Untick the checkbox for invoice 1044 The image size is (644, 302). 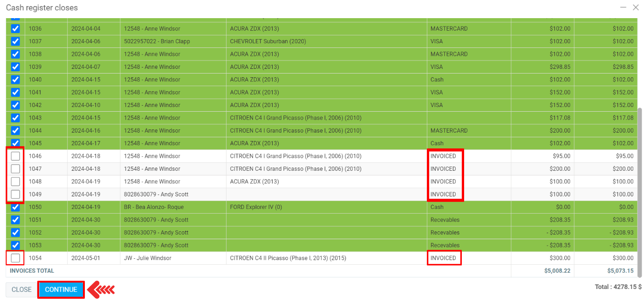pos(15,130)
